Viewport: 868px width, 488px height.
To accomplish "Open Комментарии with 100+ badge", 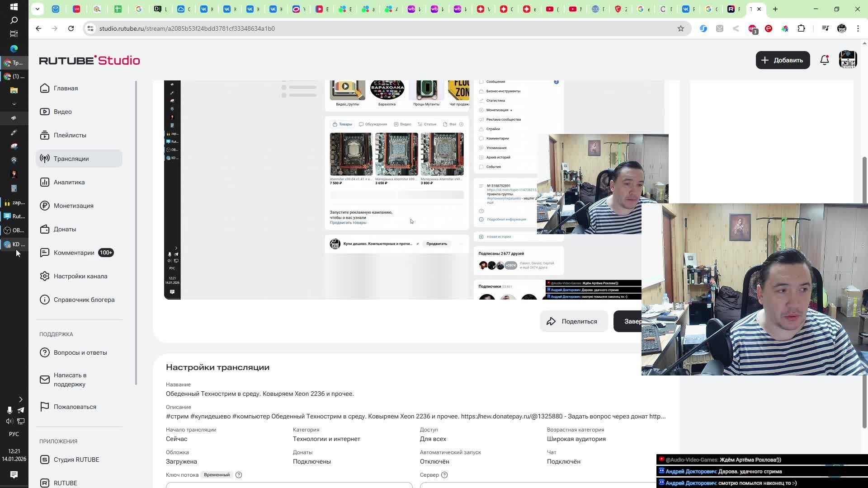I will click(74, 253).
